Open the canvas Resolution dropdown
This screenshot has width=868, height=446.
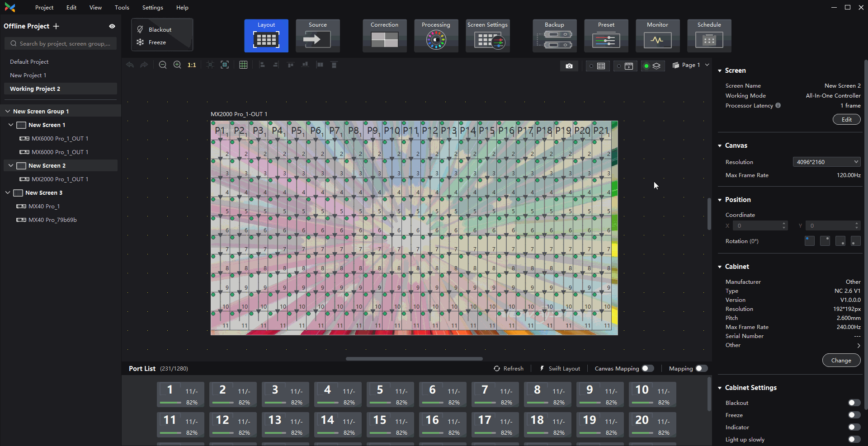click(x=826, y=162)
